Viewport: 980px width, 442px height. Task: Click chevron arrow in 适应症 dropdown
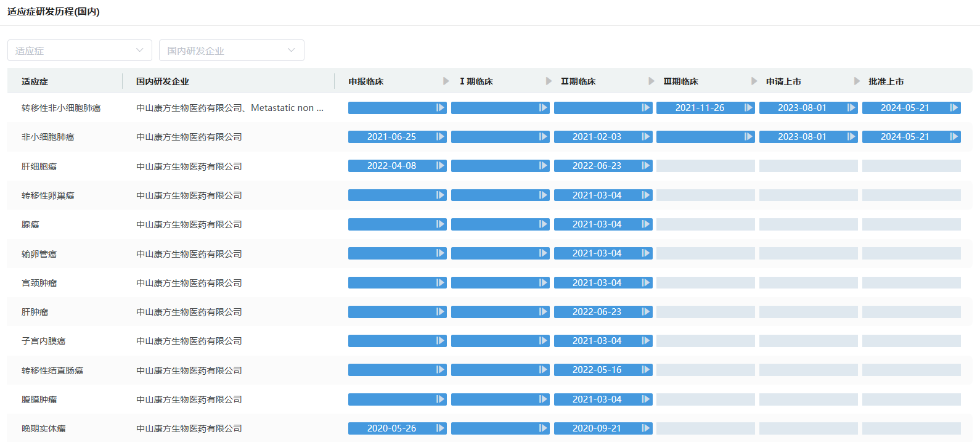(140, 51)
